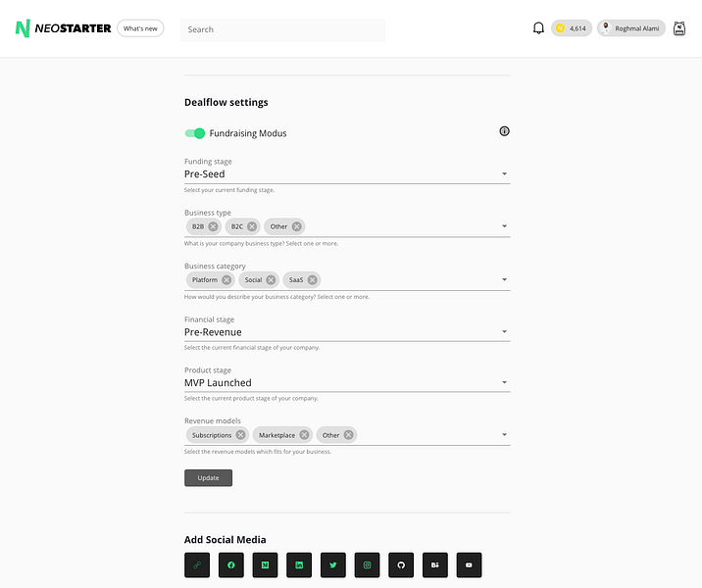
Task: Expand the Business category dropdown arrow
Action: point(505,279)
